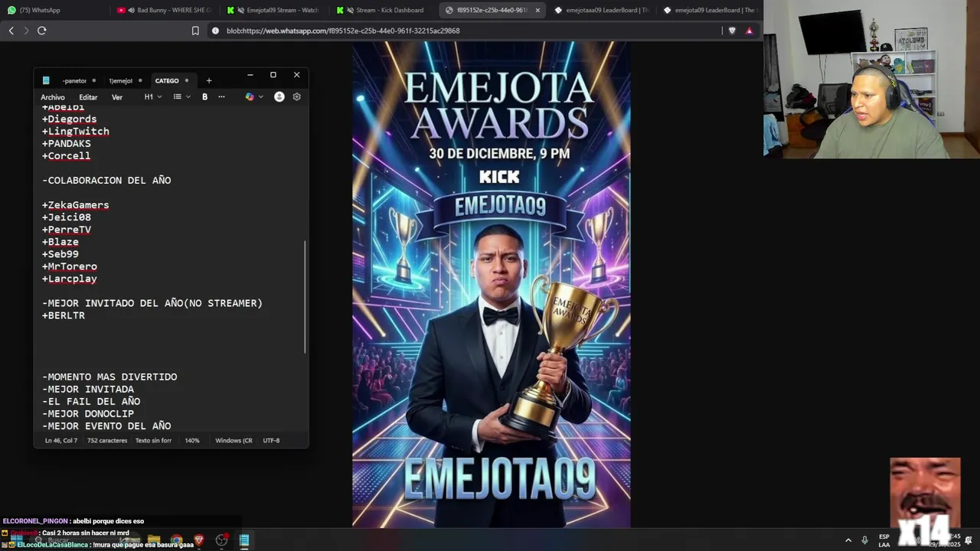Viewport: 980px width, 551px height.
Task: Click '+LingTwitch' line in Notepad
Action: coord(76,132)
